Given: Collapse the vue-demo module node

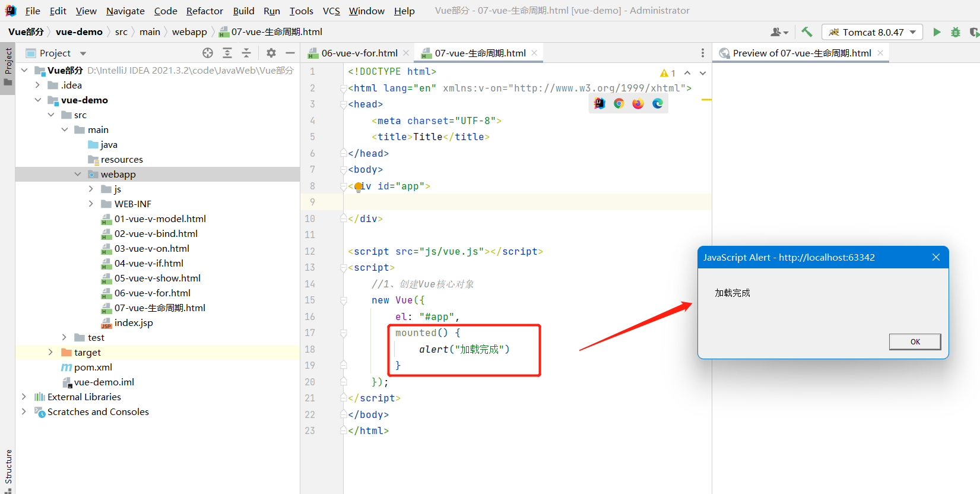Looking at the screenshot, I should pos(37,100).
